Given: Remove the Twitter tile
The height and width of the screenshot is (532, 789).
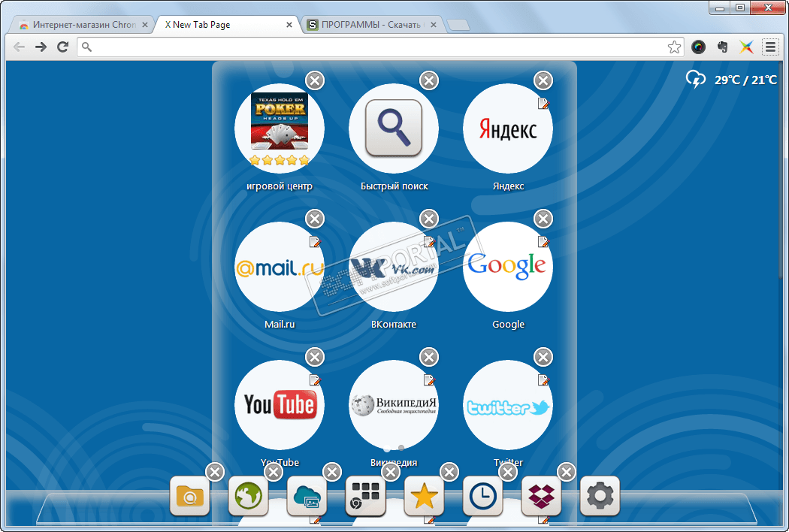Looking at the screenshot, I should point(543,358).
